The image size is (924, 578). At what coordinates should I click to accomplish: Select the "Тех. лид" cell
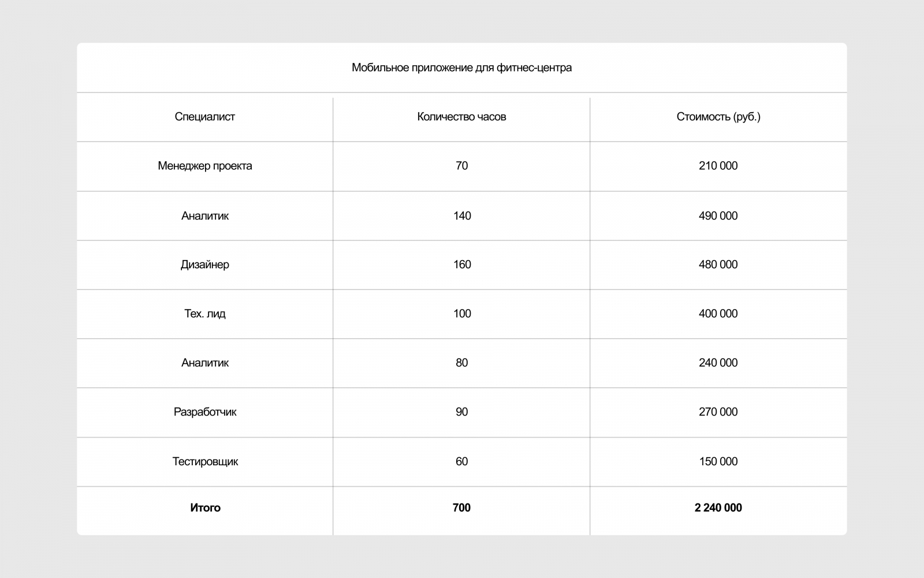(x=205, y=314)
